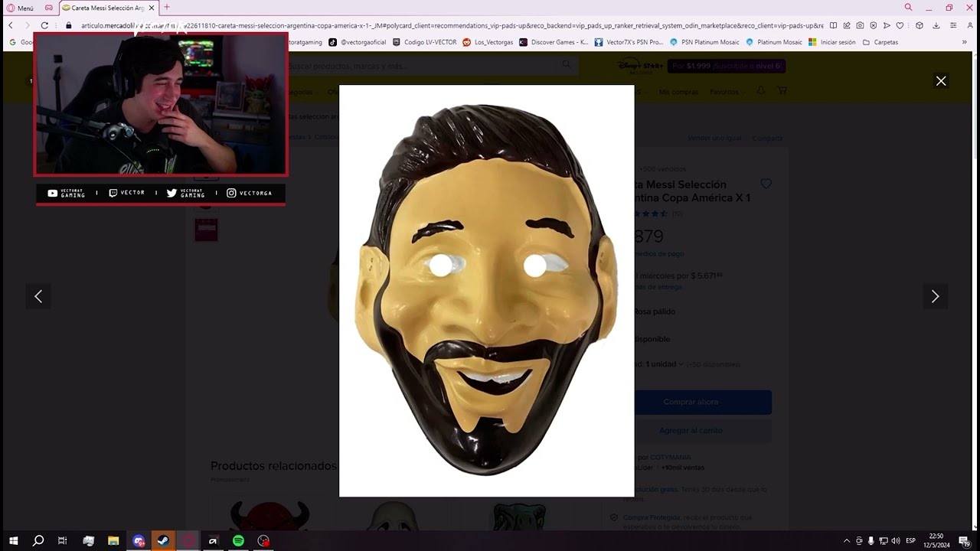
Task: Open the Los_Vectorgas bookmark
Action: click(x=488, y=42)
